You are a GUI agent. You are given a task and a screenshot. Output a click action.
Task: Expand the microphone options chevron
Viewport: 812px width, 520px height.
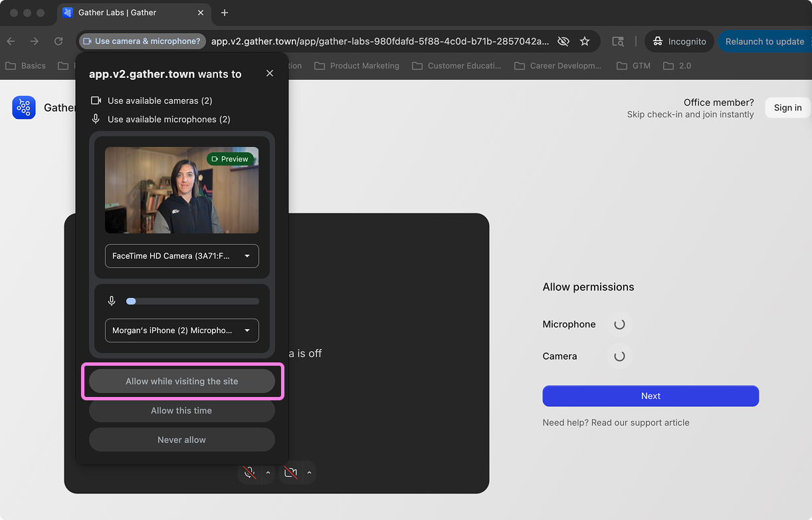pyautogui.click(x=268, y=473)
